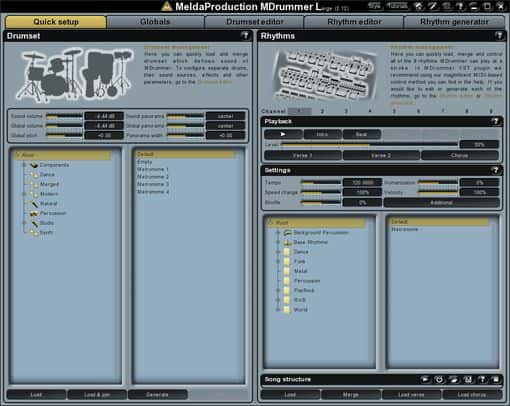
Task: Click the Merge rhythm button
Action: pyautogui.click(x=351, y=395)
